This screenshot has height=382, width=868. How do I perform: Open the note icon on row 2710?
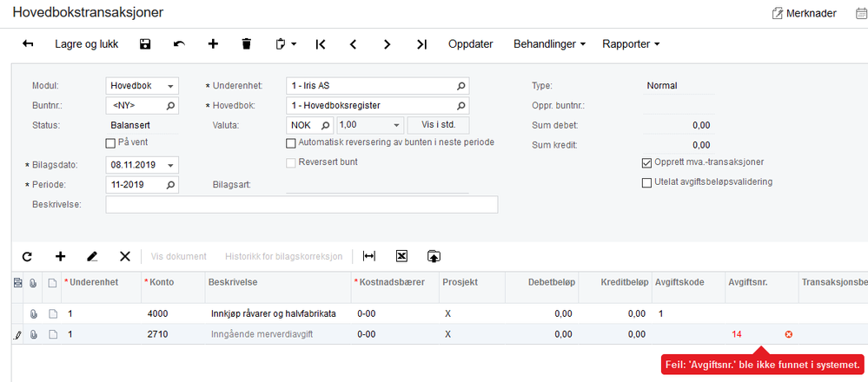(x=53, y=334)
